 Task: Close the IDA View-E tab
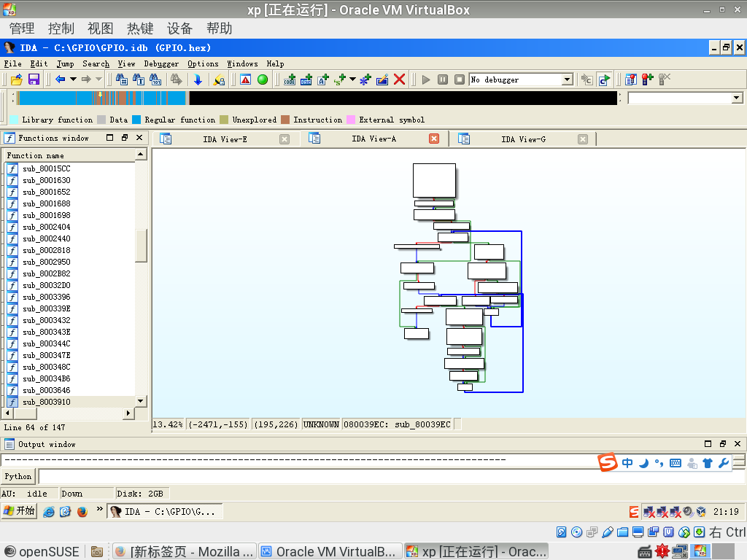(x=285, y=139)
